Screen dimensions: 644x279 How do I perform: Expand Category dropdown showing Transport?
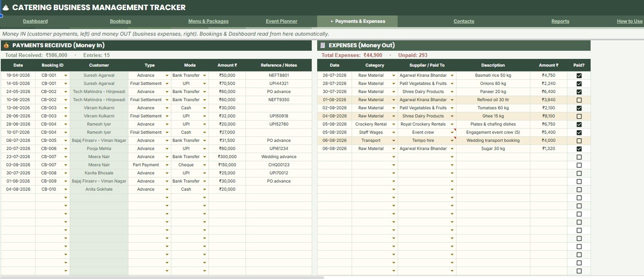pyautogui.click(x=394, y=141)
